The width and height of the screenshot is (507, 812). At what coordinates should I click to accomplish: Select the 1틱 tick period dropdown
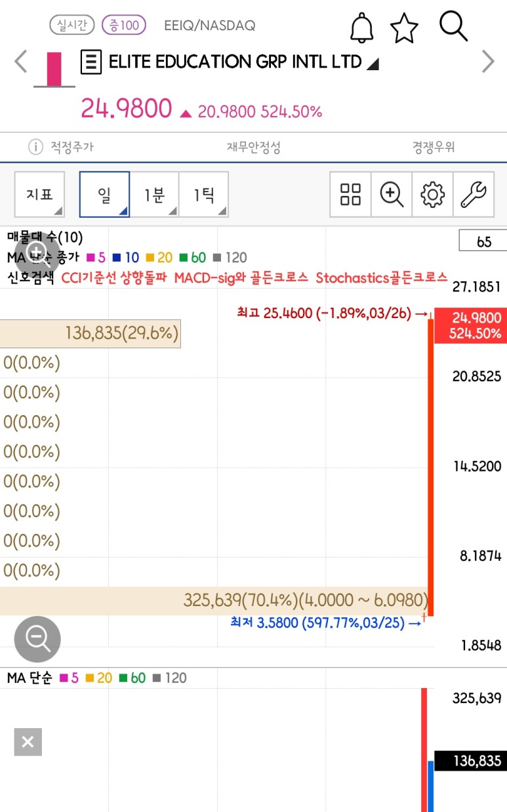click(203, 194)
